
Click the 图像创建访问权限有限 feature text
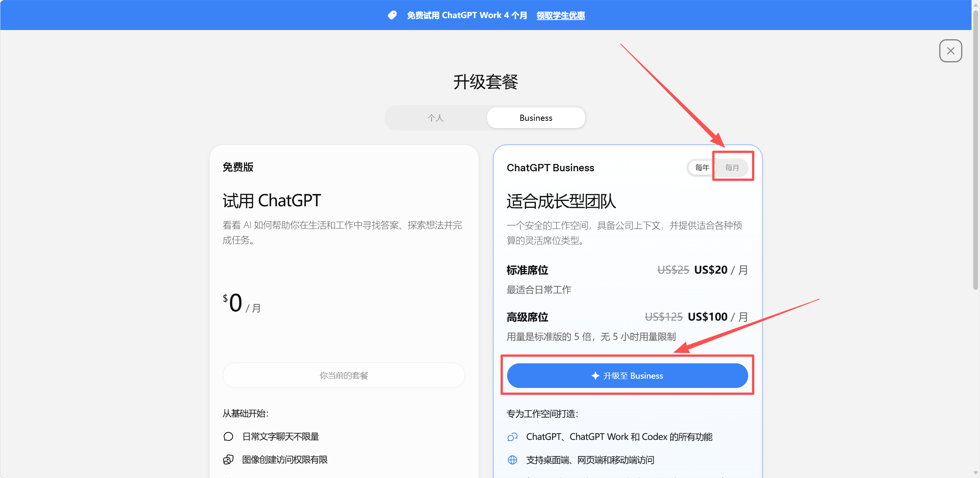(285, 460)
